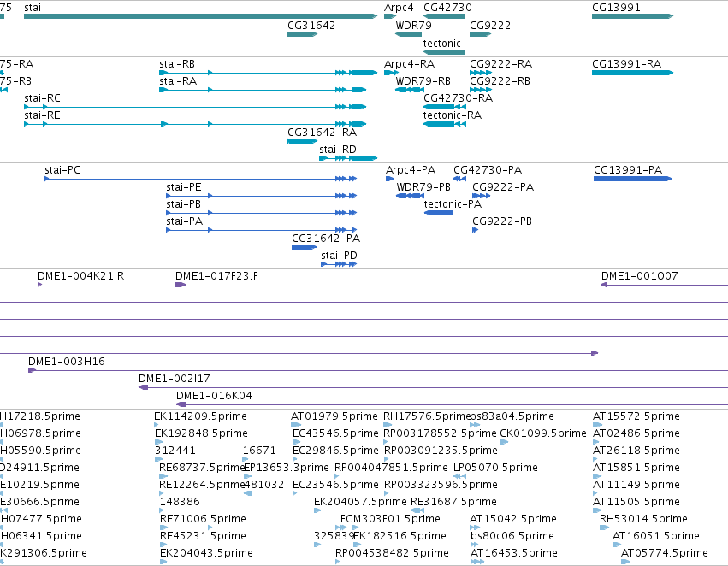
Task: Select stai-PD protein
Action: click(x=339, y=264)
